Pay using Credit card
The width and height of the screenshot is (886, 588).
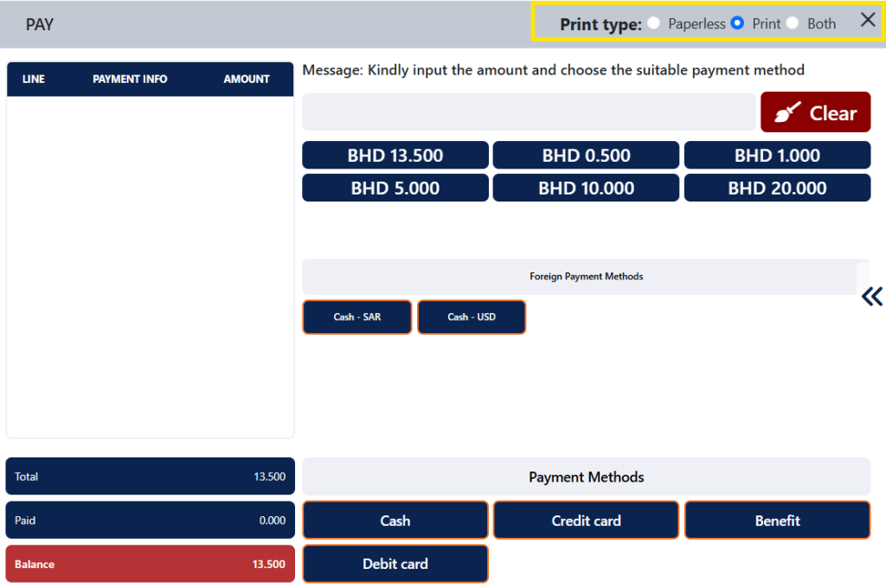click(x=586, y=521)
